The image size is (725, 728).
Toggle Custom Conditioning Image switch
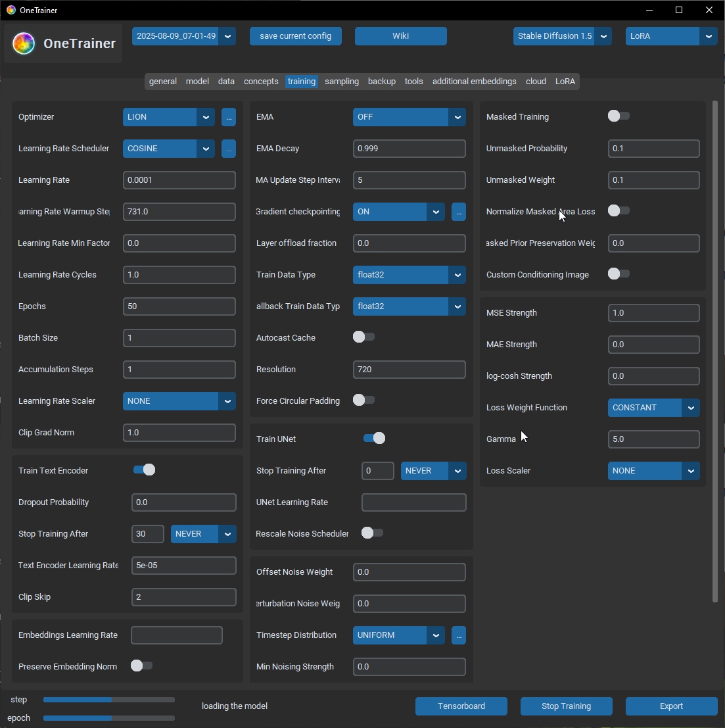click(x=619, y=274)
